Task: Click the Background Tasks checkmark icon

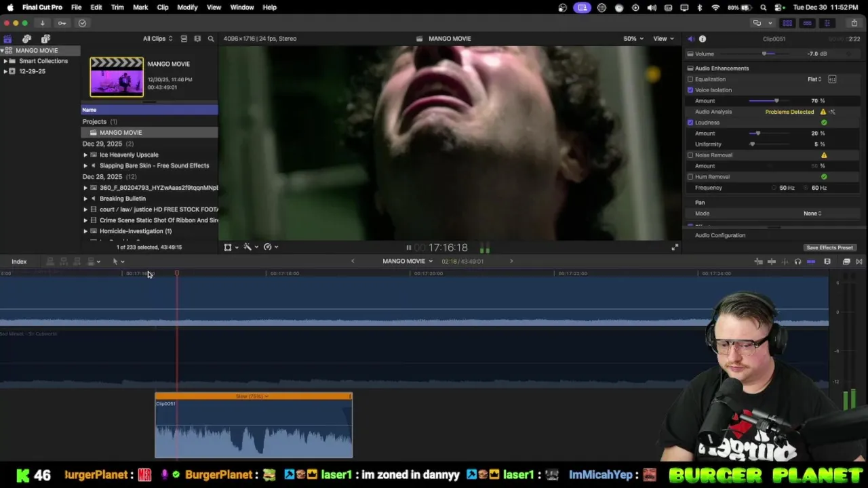Action: pyautogui.click(x=82, y=23)
